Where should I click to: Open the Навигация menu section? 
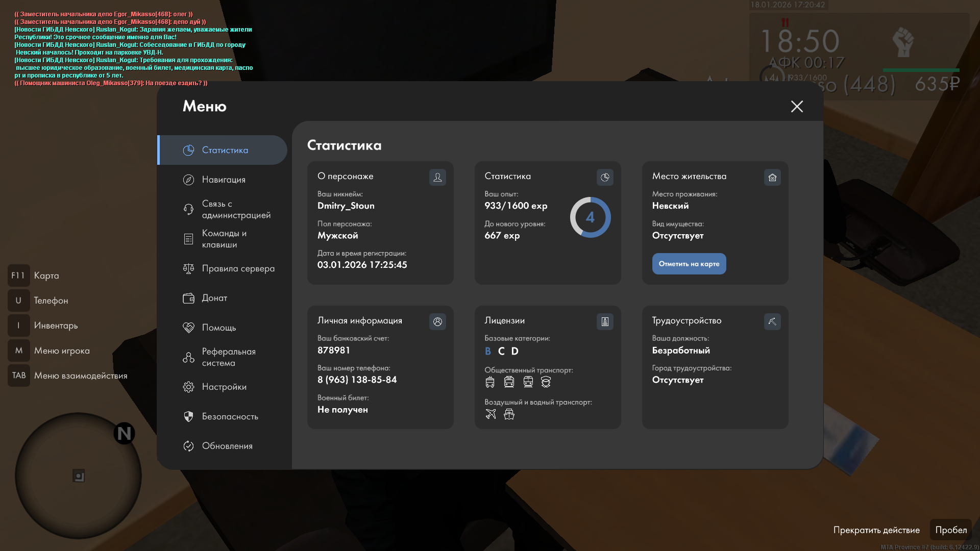223,180
